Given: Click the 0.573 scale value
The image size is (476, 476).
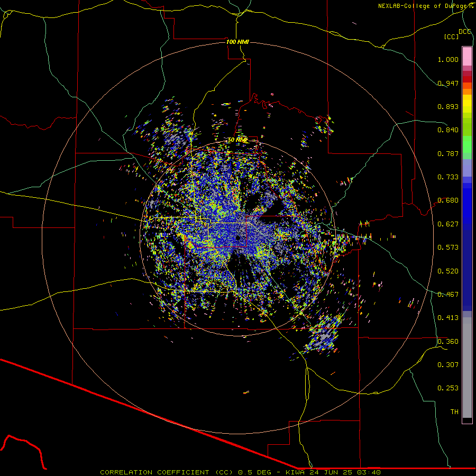Looking at the screenshot, I should (x=448, y=248).
